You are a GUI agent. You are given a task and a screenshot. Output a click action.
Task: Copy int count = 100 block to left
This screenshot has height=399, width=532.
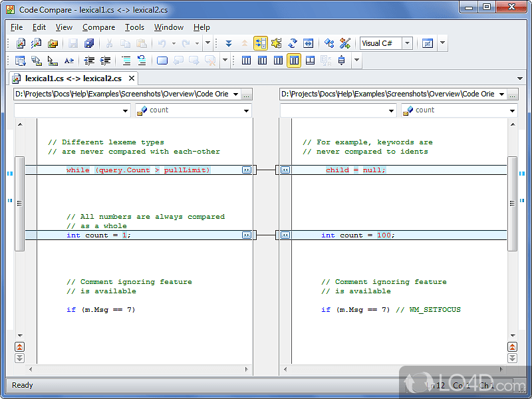[285, 235]
